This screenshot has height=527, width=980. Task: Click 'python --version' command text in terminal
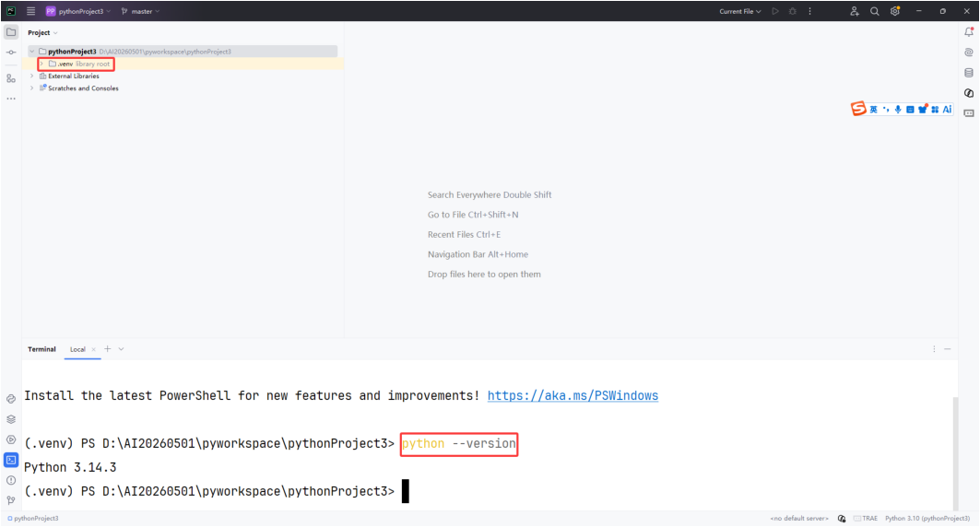(x=459, y=443)
